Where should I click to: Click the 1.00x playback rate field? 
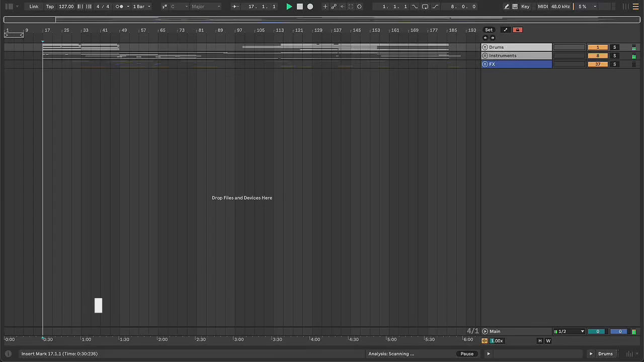497,341
